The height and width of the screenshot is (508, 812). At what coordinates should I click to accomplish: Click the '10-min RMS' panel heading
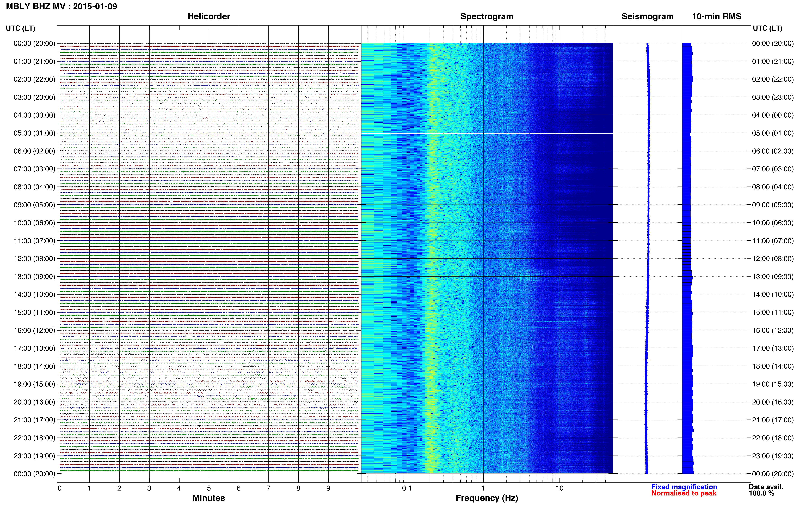[717, 16]
